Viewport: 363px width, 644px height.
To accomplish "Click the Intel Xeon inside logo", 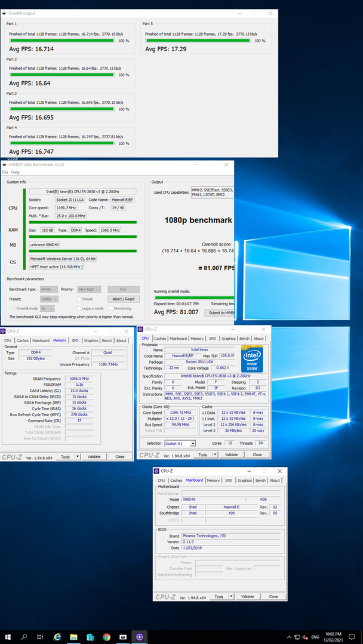I will click(251, 360).
